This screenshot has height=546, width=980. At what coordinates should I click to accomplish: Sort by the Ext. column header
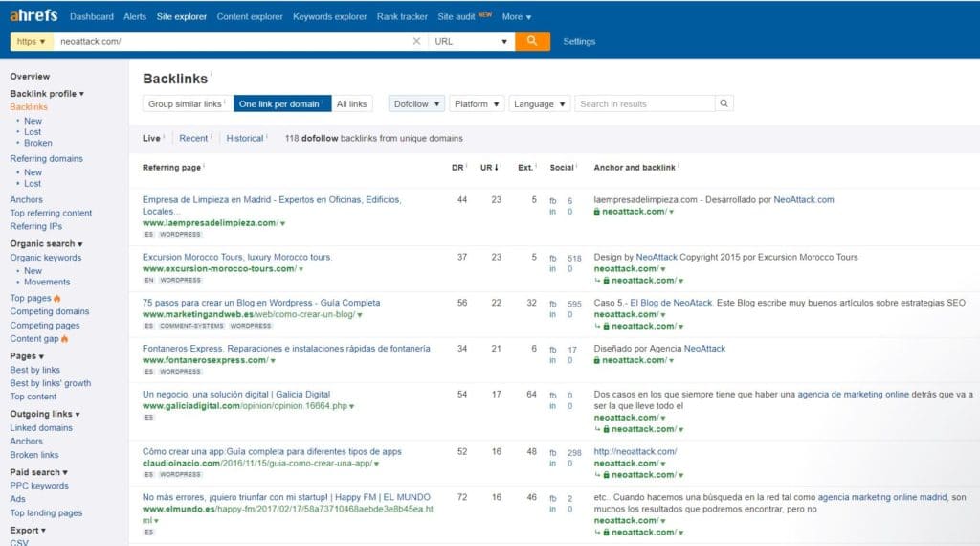(525, 168)
